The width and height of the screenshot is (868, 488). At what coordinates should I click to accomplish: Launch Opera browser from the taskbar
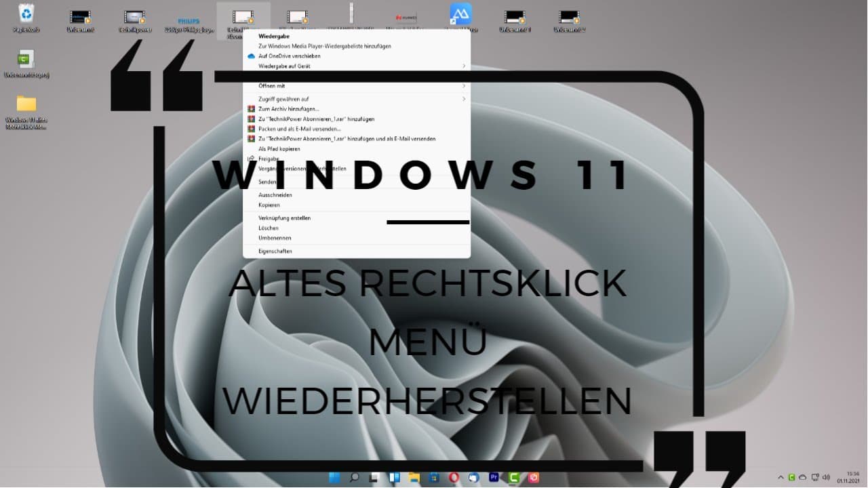(x=454, y=478)
